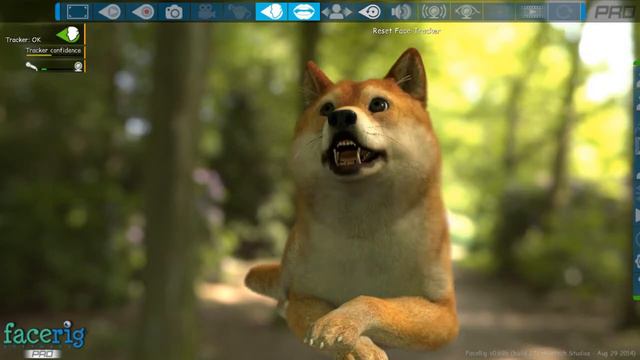Click the green face tracker status icon
The height and width of the screenshot is (360, 640).
(68, 35)
